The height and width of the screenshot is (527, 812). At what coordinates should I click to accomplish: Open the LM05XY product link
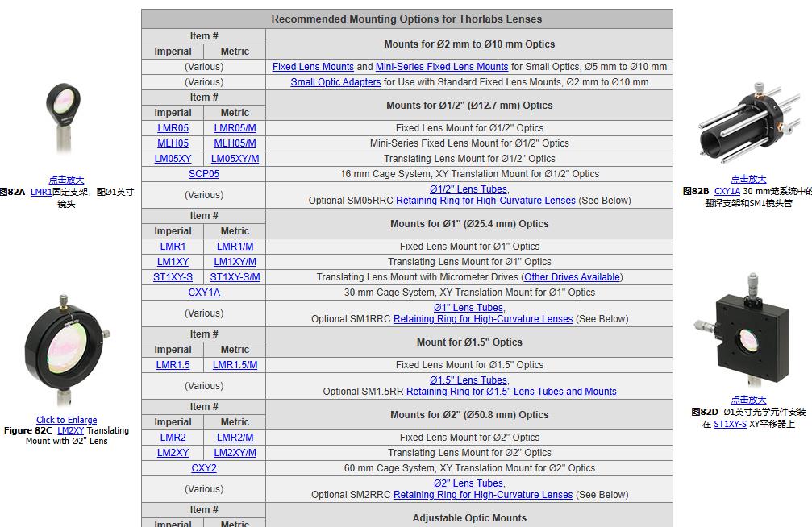pos(173,159)
